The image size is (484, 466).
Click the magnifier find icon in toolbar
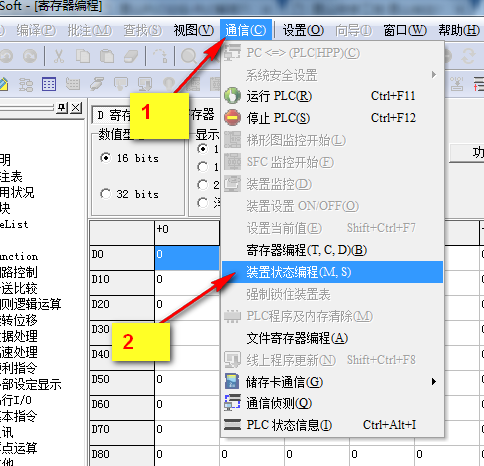189,56
